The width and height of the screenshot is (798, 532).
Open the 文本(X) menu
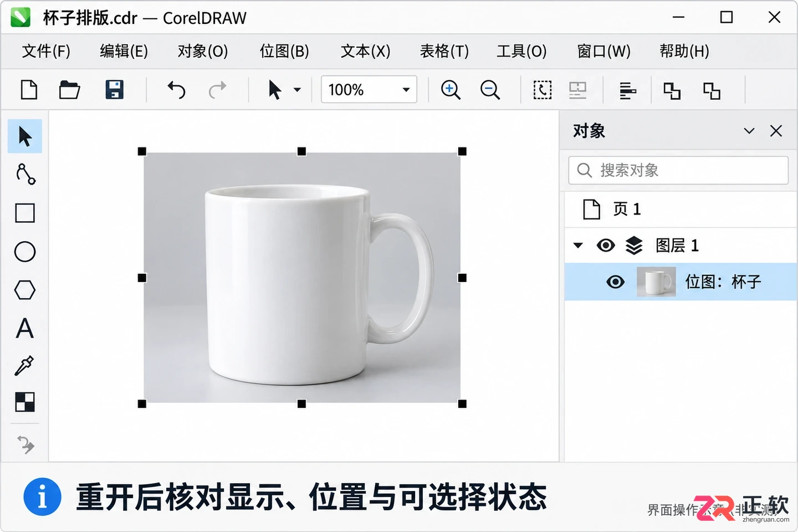(x=366, y=51)
